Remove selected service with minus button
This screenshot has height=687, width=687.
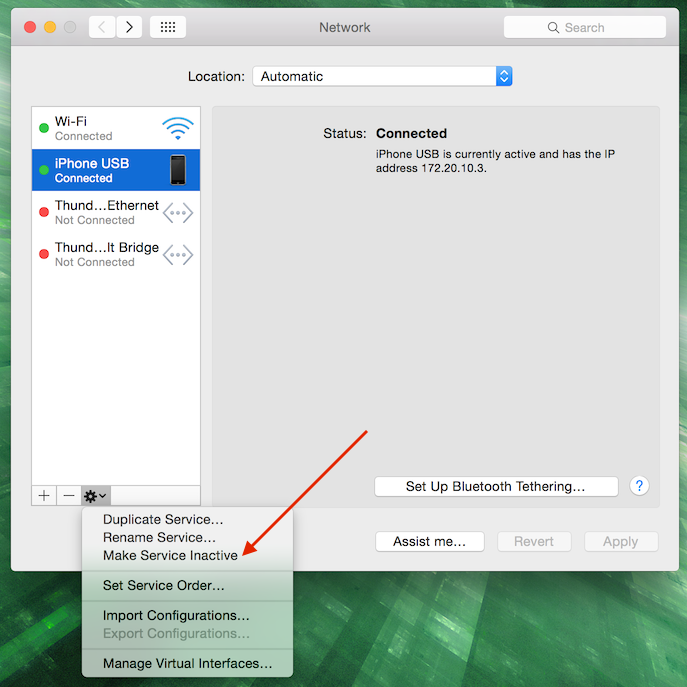[69, 496]
